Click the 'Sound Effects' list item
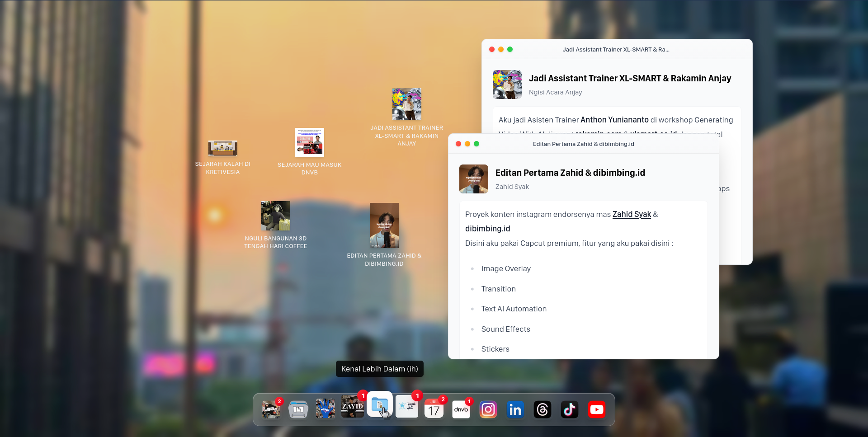The width and height of the screenshot is (868, 437). coord(505,329)
